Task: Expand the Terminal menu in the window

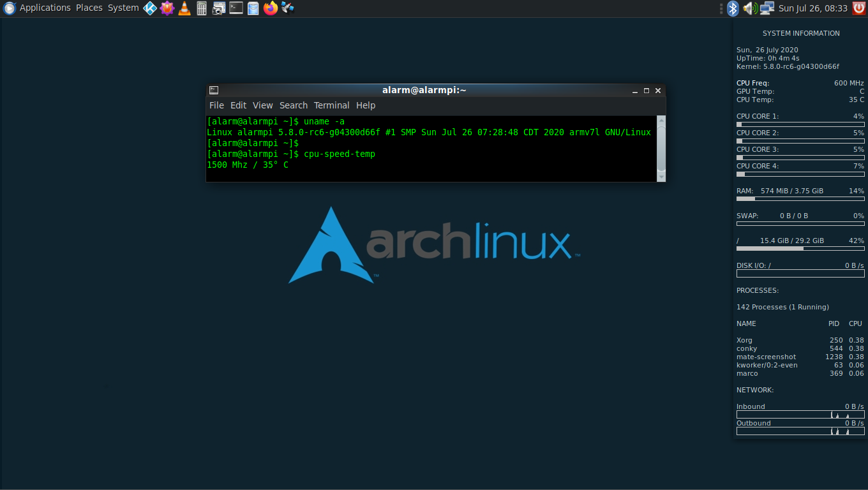Action: [x=331, y=105]
